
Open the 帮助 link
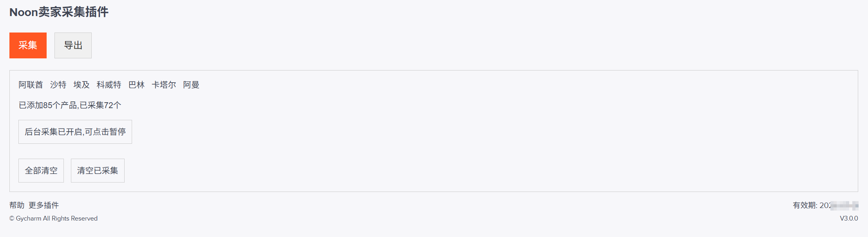pyautogui.click(x=17, y=205)
